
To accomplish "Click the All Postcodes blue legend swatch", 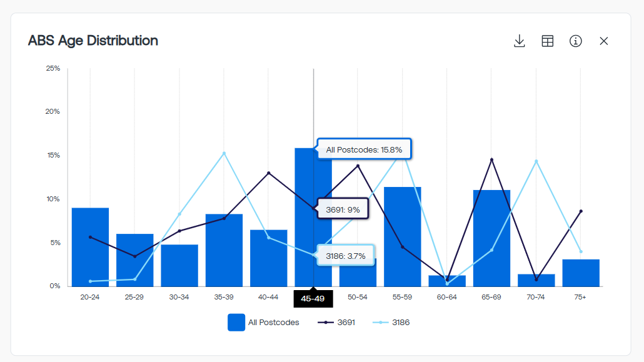I will coord(236,323).
